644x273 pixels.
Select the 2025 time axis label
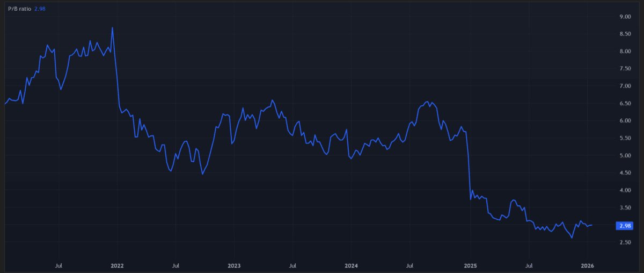470,265
